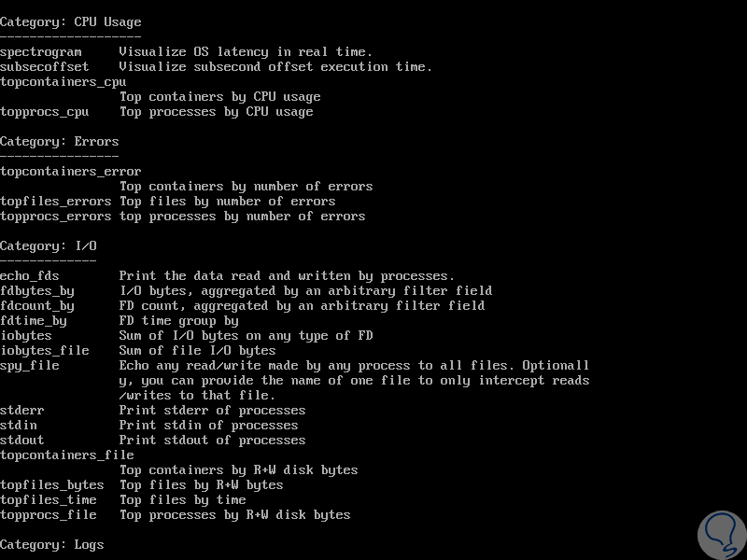Viewport: 747px width, 560px height.
Task: Click the subsecoffset chisel entry
Action: (x=45, y=67)
